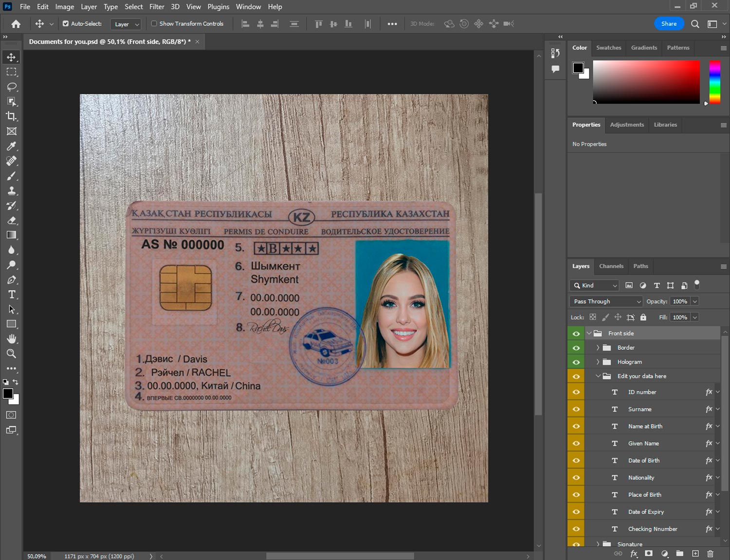Screen dimensions: 730x560
Task: Select the Zoom tool in toolbar
Action: pyautogui.click(x=12, y=354)
